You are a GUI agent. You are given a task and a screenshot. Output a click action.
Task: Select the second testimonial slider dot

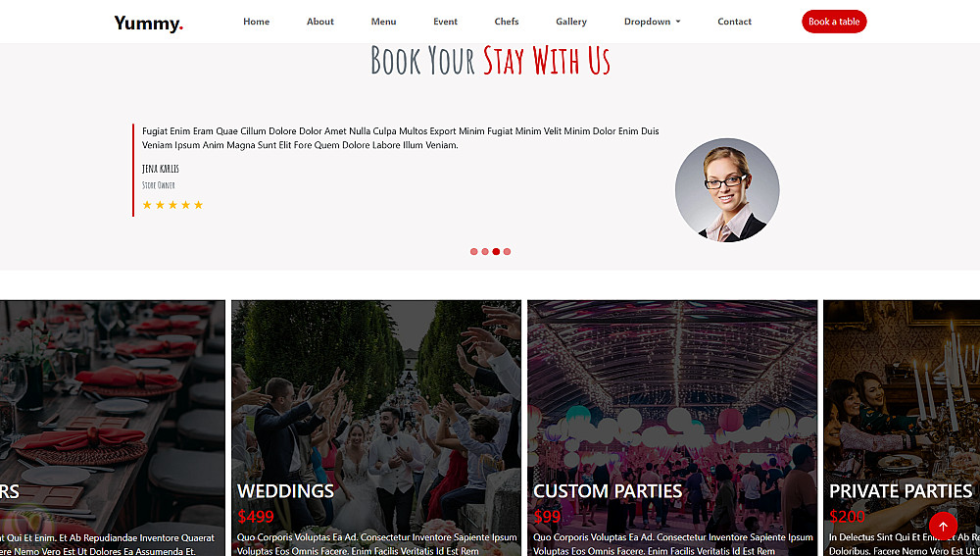tap(485, 251)
